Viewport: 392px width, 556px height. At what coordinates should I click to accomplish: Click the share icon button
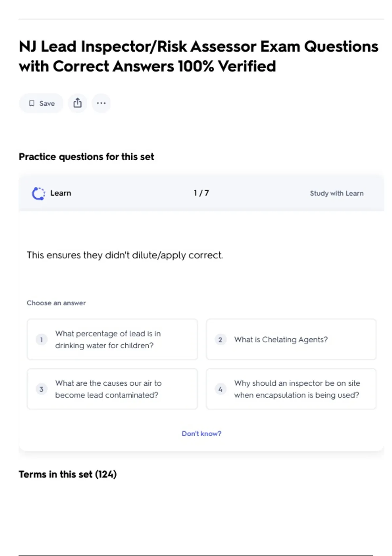tap(77, 103)
